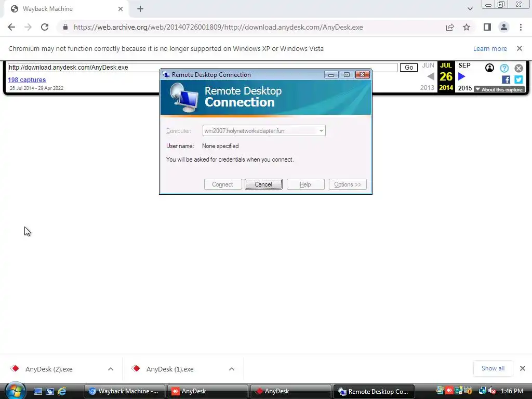
Task: Click Help in Remote Desktop Connection
Action: tap(305, 184)
